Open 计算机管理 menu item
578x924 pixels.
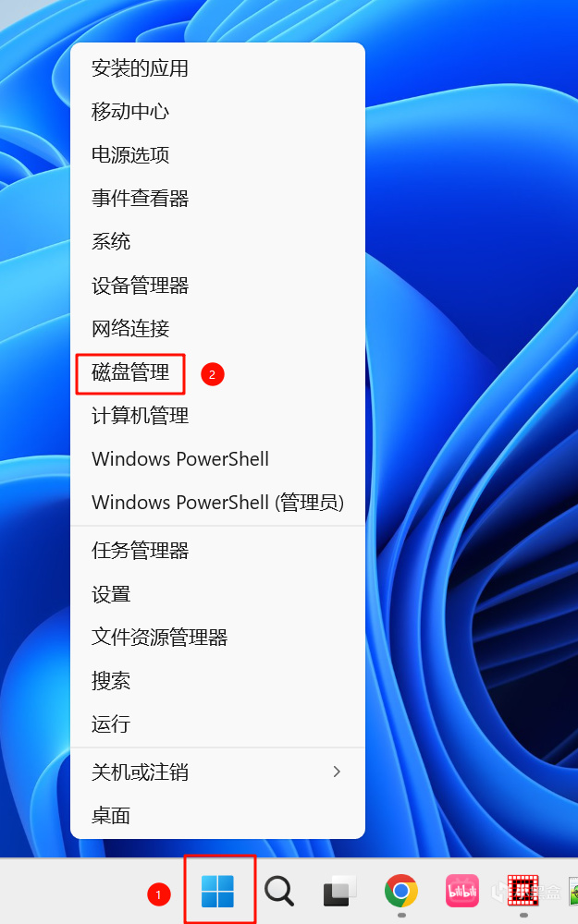click(140, 416)
